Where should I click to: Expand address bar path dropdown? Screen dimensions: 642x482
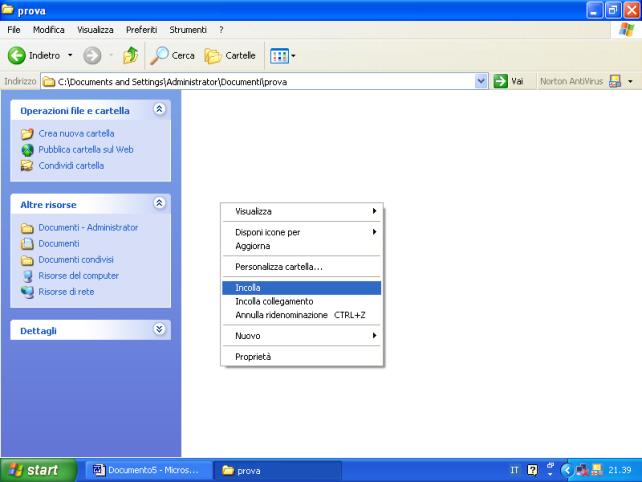point(481,81)
